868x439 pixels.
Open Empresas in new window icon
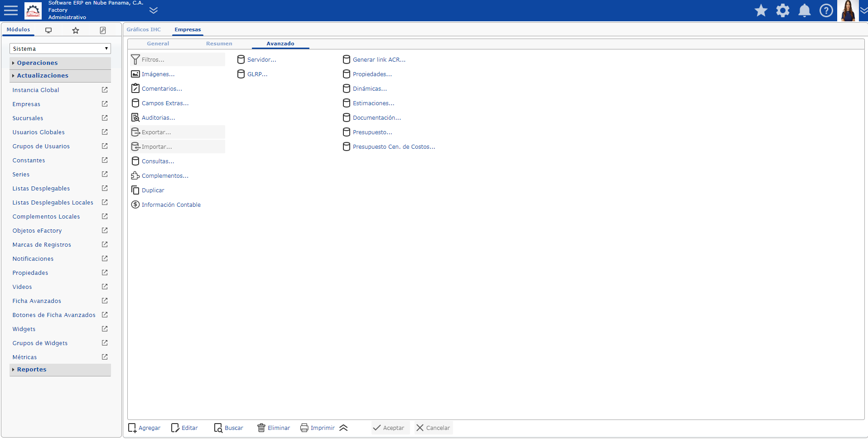pyautogui.click(x=105, y=104)
